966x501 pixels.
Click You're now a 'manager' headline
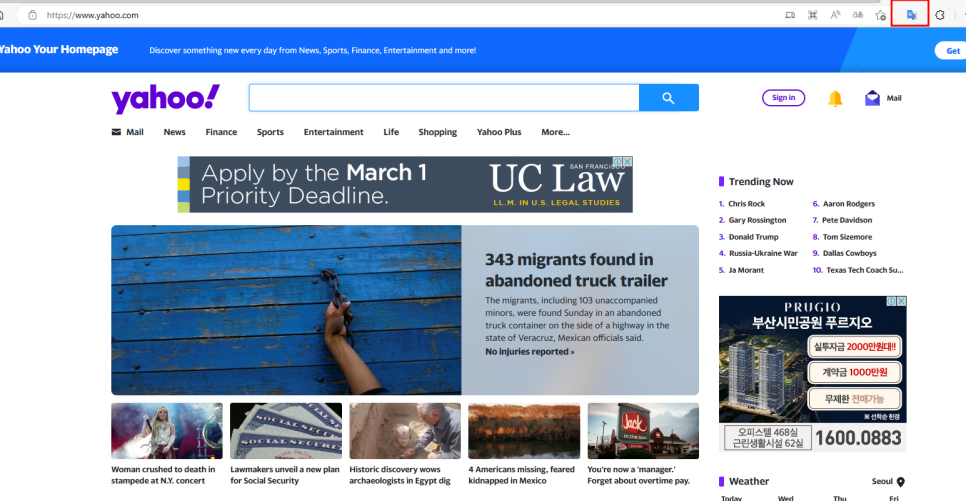[x=638, y=475]
